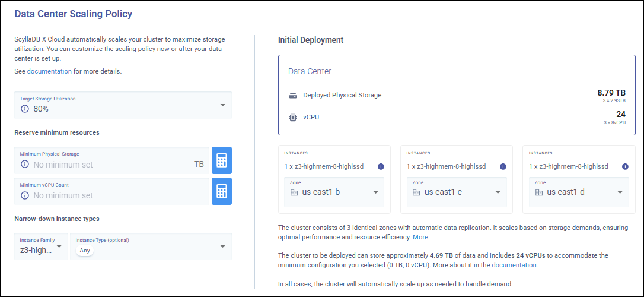Open the Target Storage Utilization dropdown
This screenshot has height=297, width=644.
(123, 105)
